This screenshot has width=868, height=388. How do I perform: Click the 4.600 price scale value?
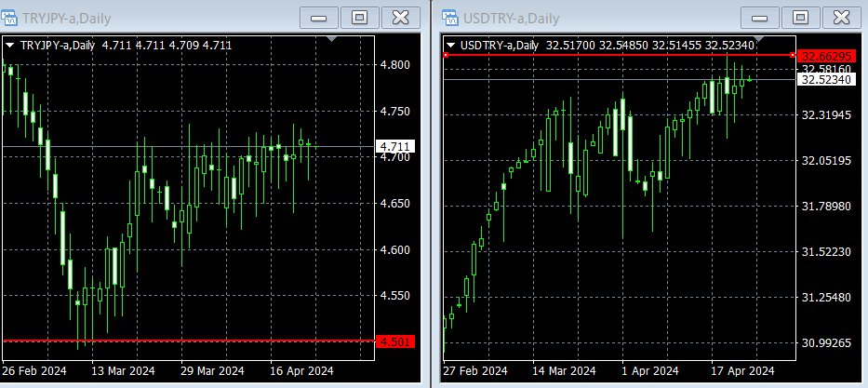[x=395, y=250]
